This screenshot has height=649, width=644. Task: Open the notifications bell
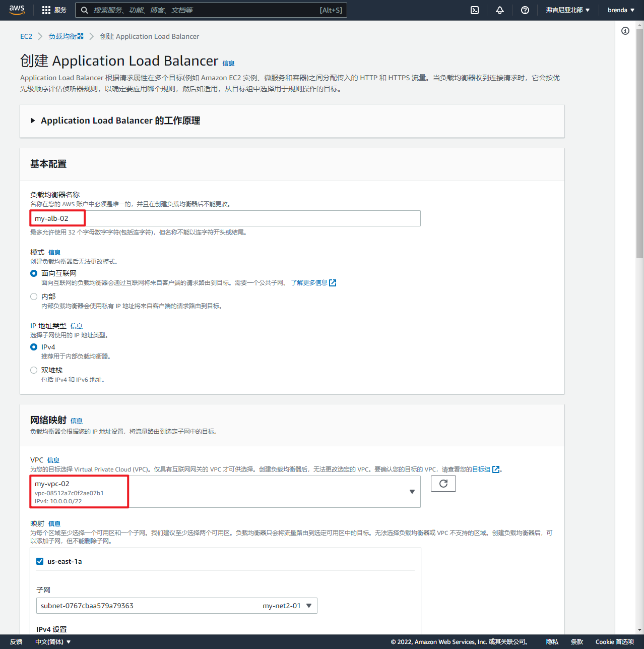click(500, 10)
